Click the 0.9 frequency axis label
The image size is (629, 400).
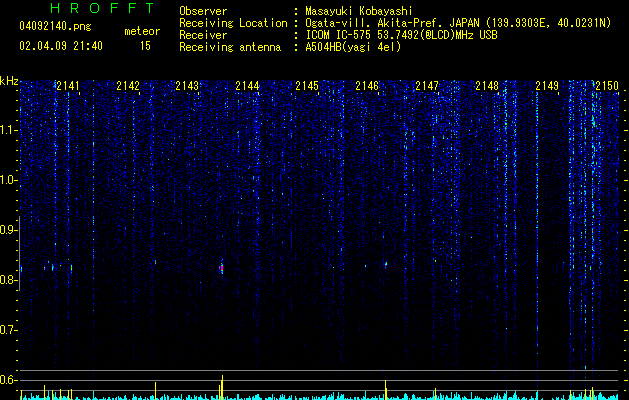point(8,230)
